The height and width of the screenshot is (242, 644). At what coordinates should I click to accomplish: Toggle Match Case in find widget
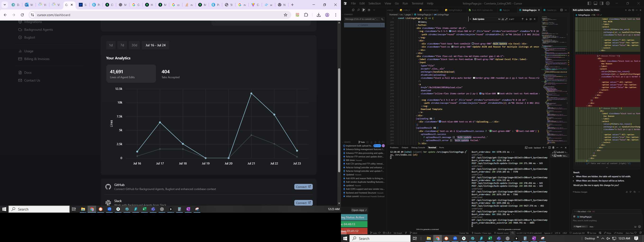pyautogui.click(x=499, y=19)
